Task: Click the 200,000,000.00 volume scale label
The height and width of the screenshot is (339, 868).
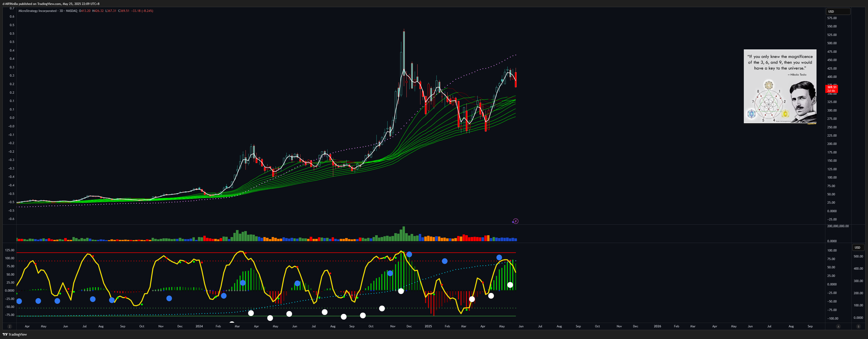Action: point(838,226)
